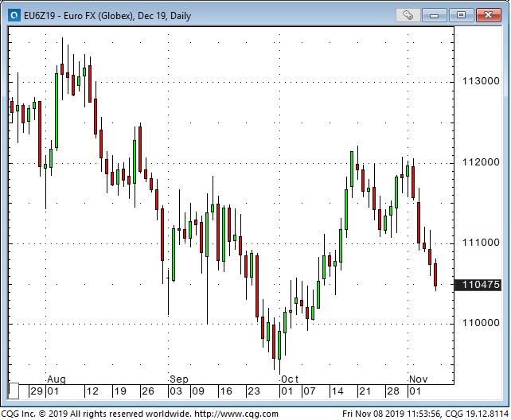Click the 16 date marker on time axis

click(226, 391)
